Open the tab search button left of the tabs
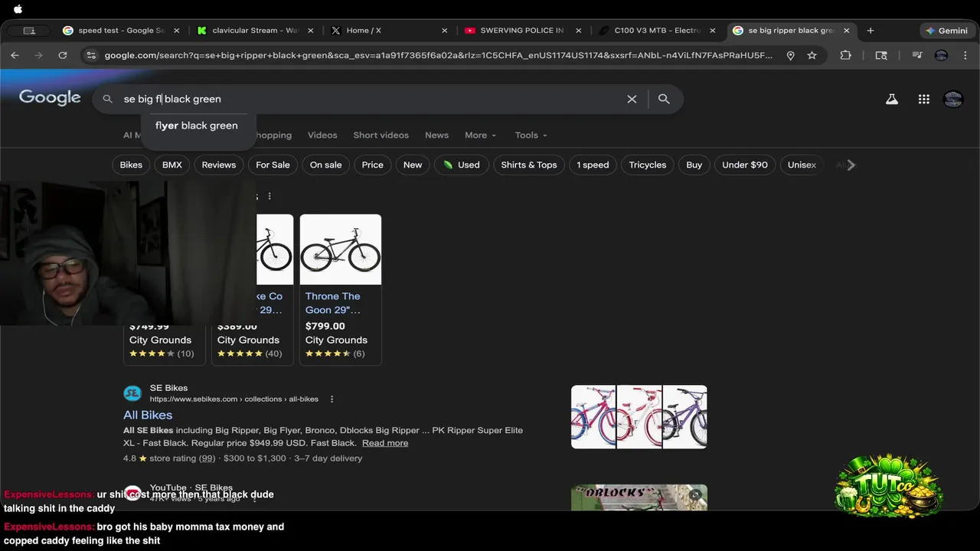The height and width of the screenshot is (551, 980). pyautogui.click(x=29, y=31)
